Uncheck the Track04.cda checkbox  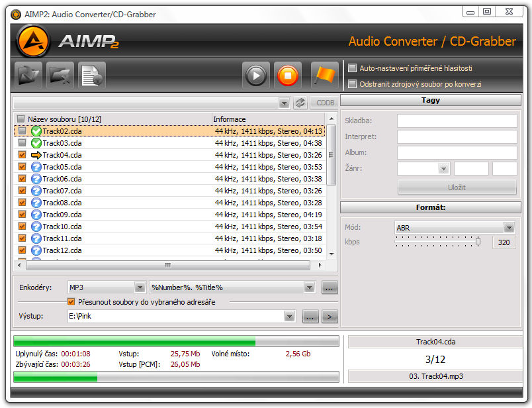(x=22, y=154)
